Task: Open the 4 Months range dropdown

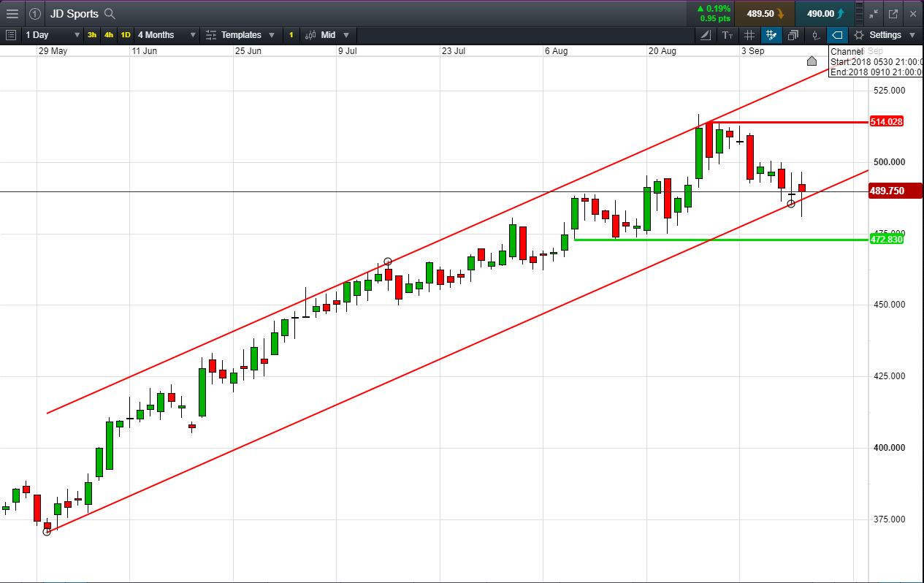Action: point(167,34)
